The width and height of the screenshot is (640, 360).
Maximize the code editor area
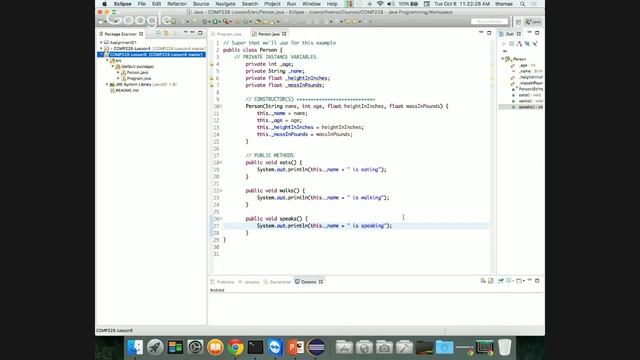489,33
